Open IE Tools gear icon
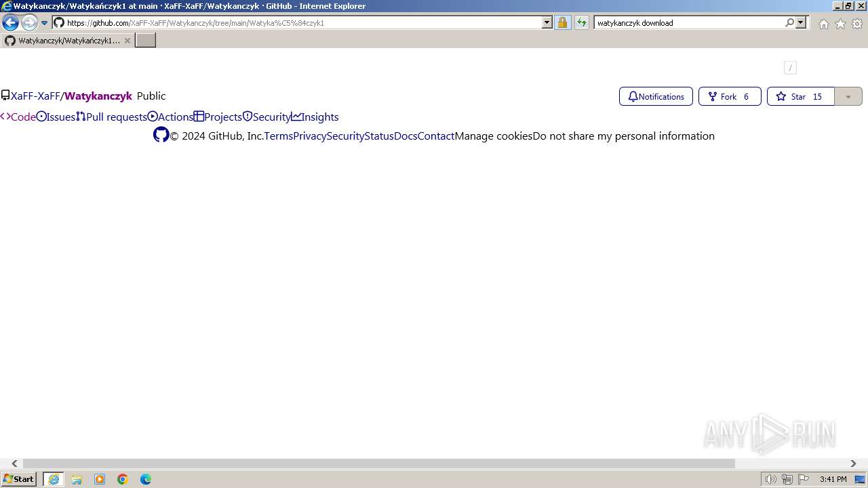 click(x=857, y=24)
